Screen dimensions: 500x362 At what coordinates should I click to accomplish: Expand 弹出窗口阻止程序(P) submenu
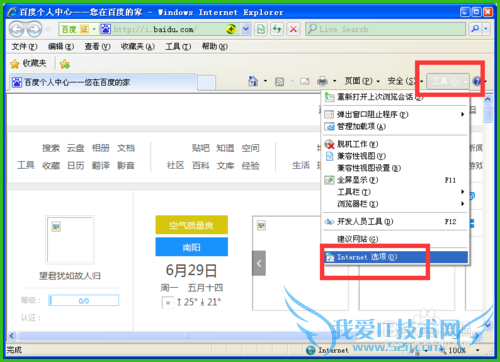coord(395,115)
